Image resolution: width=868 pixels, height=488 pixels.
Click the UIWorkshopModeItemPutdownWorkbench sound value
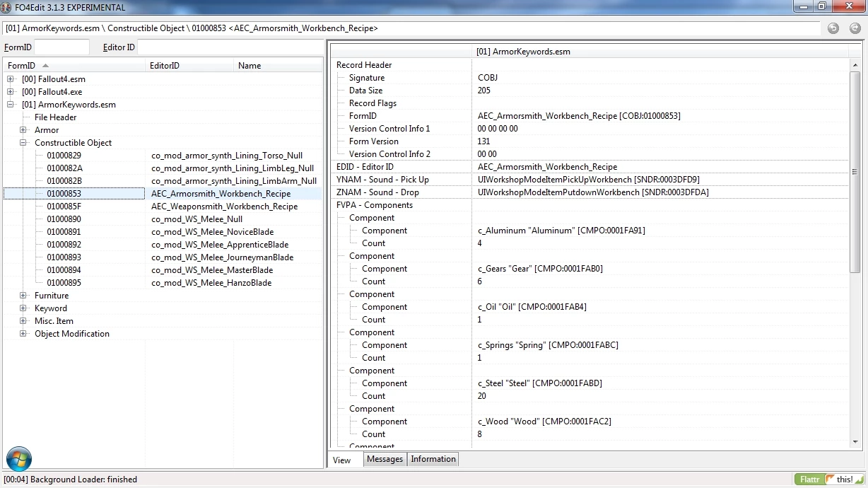(x=593, y=192)
